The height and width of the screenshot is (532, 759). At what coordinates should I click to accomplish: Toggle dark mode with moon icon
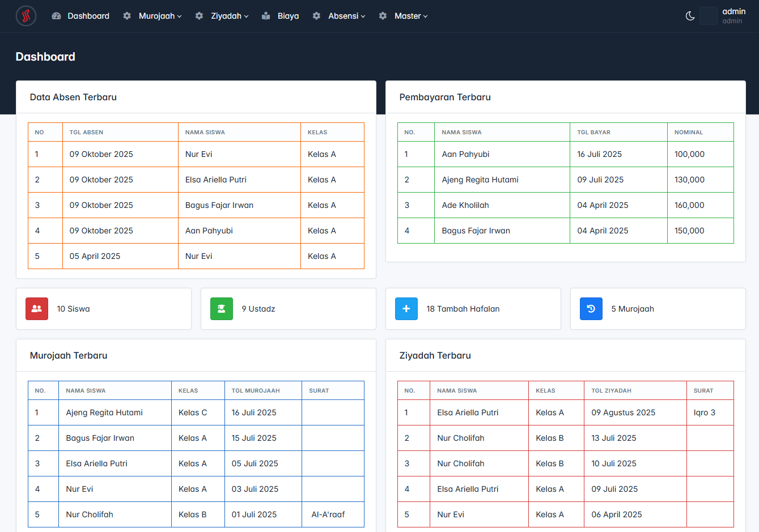click(690, 16)
